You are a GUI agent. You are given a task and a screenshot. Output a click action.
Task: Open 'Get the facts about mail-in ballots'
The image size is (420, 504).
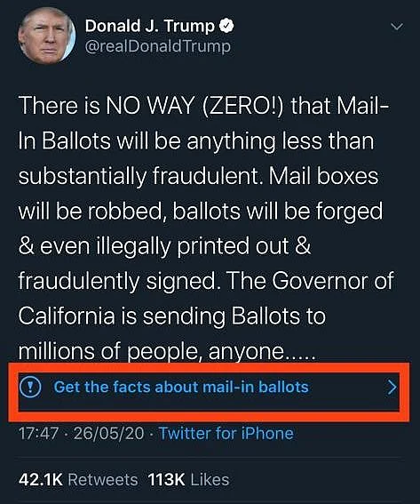coord(181,387)
